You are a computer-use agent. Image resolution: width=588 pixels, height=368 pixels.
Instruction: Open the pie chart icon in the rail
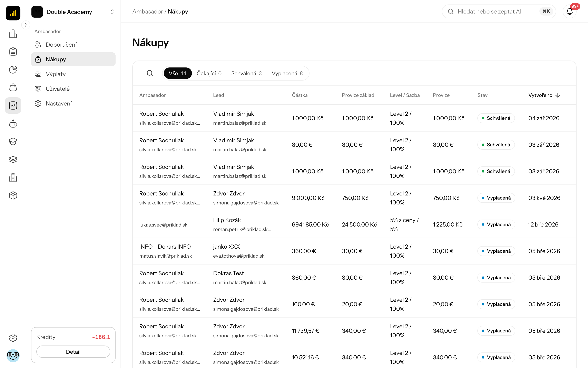[x=13, y=70]
